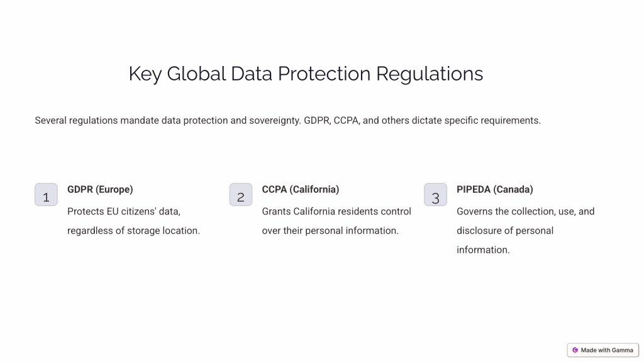Click the word Gamma in the badge
The width and height of the screenshot is (644, 362).
[x=622, y=350]
